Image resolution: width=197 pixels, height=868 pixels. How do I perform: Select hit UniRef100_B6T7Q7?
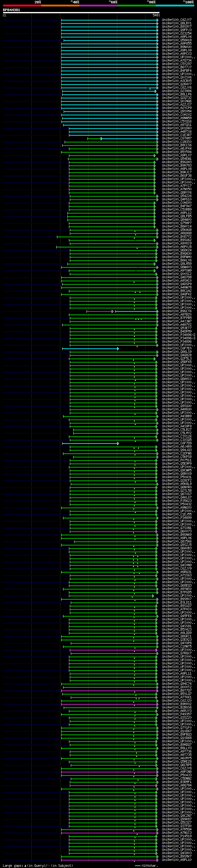(177, 690)
